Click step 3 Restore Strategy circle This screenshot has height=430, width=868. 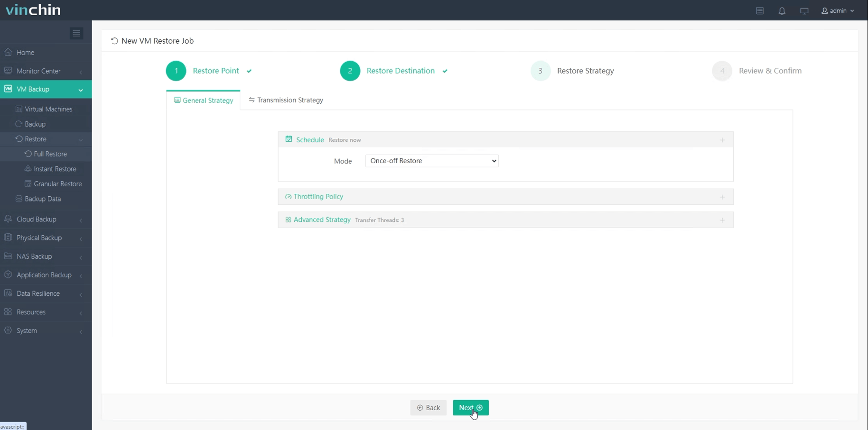(540, 71)
